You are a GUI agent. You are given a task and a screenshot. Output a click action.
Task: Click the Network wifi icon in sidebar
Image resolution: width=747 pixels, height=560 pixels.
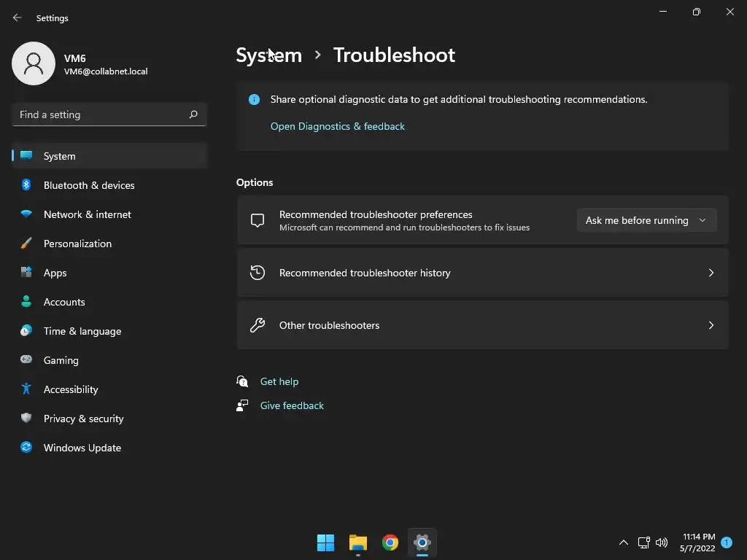tap(26, 214)
